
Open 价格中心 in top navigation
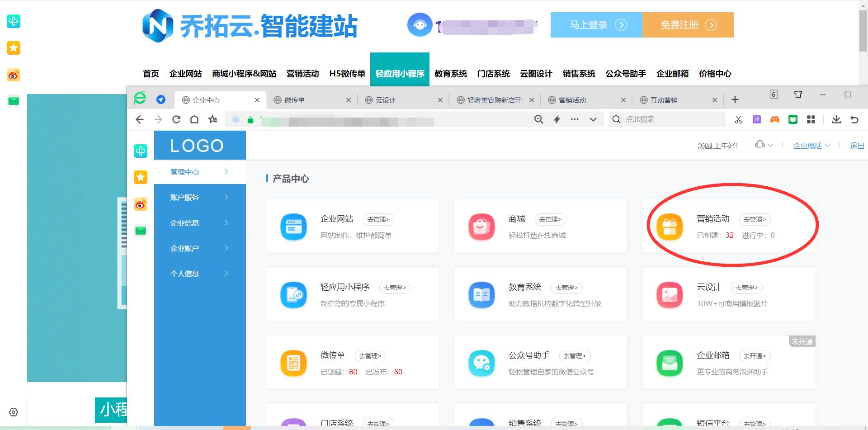click(715, 74)
